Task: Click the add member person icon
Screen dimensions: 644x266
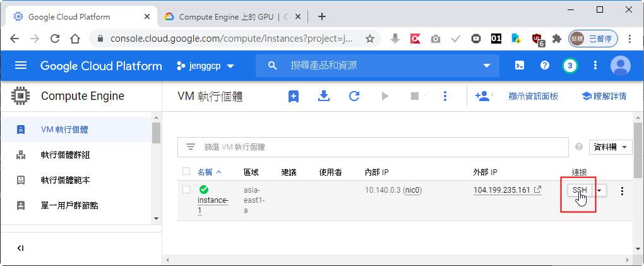Action: [482, 96]
